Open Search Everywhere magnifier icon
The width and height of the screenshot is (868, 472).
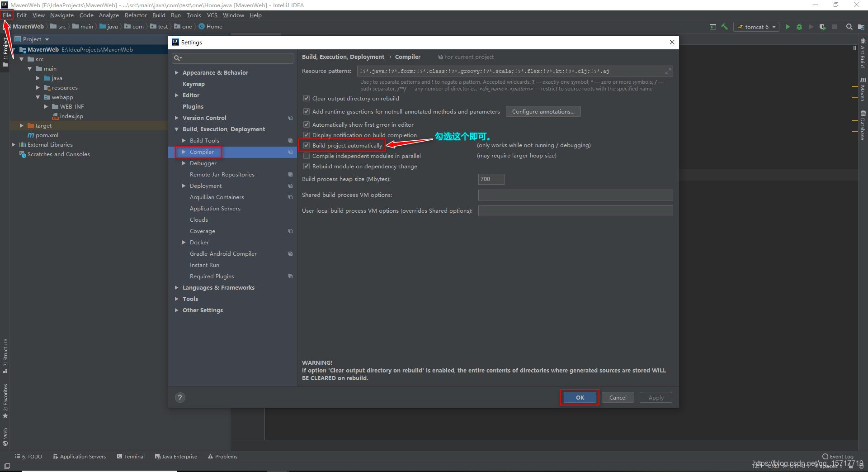click(x=849, y=27)
